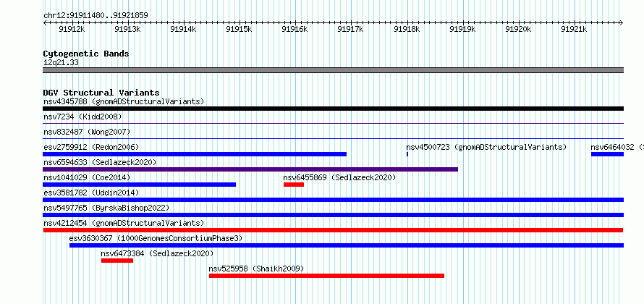Click the nsv4345788 black variant bar

tap(333, 109)
